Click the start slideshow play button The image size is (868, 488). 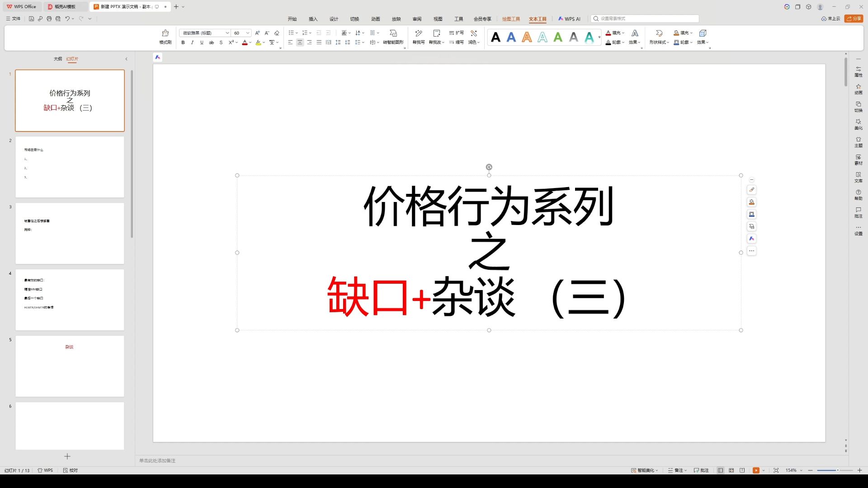point(756,470)
